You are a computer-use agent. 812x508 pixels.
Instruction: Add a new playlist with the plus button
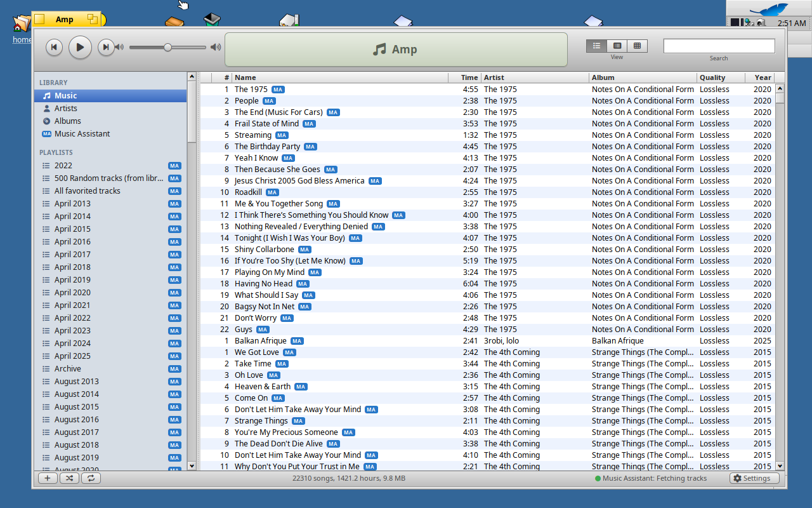(48, 478)
